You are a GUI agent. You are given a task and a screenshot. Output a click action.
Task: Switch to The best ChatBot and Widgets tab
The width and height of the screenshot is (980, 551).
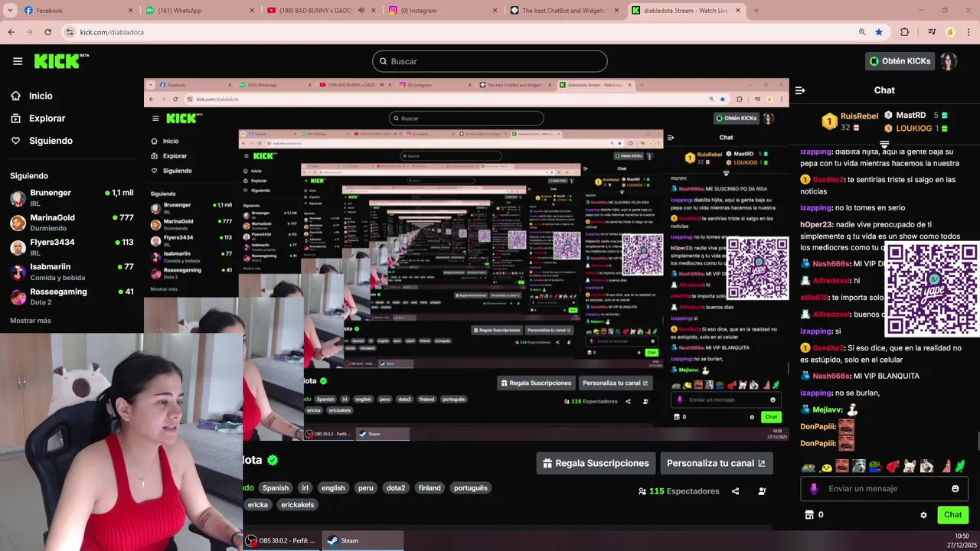pyautogui.click(x=565, y=11)
